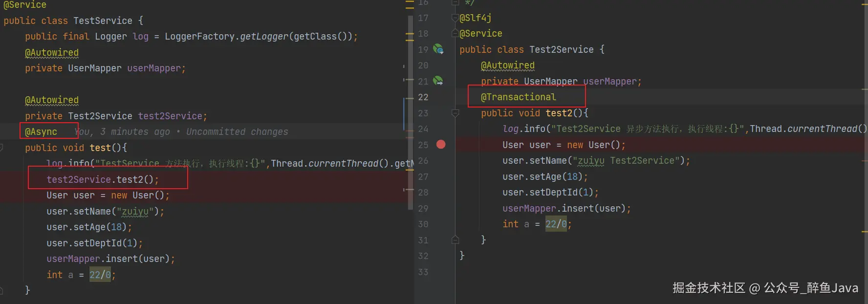Viewport: 868px width, 304px height.
Task: Click the @Autowired annotation on line 20
Action: coord(508,65)
